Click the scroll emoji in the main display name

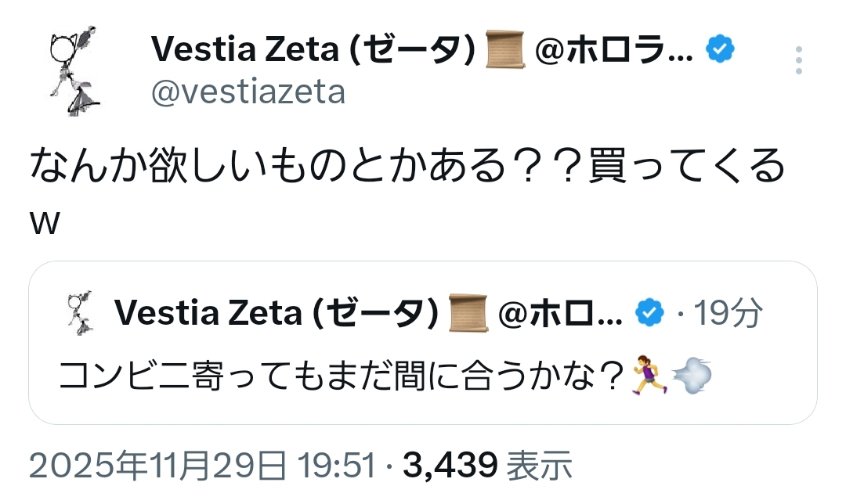point(505,52)
